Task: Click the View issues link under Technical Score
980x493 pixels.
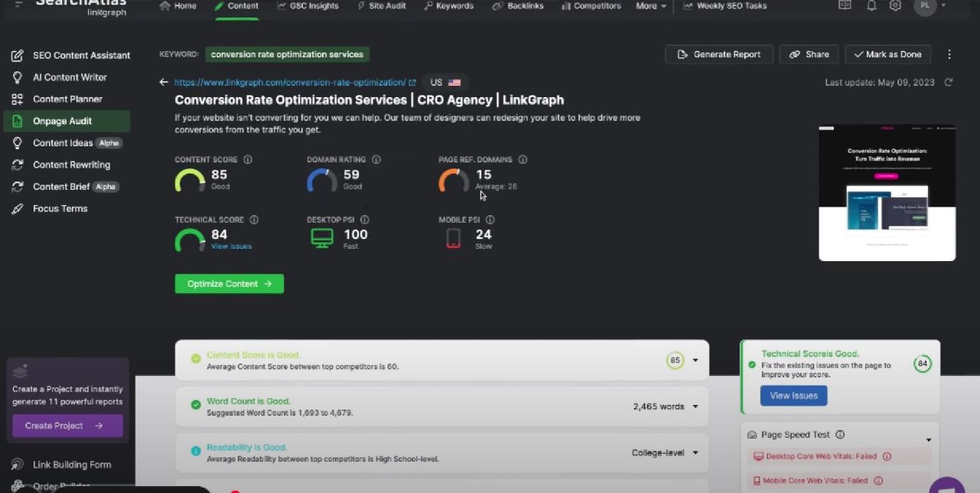Action: [x=231, y=246]
